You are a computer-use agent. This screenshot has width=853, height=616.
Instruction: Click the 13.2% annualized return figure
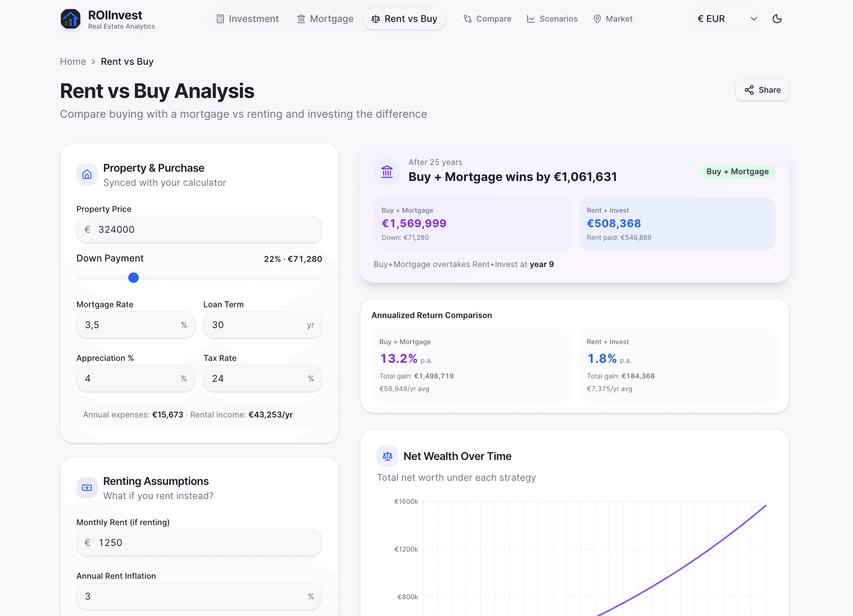[399, 358]
